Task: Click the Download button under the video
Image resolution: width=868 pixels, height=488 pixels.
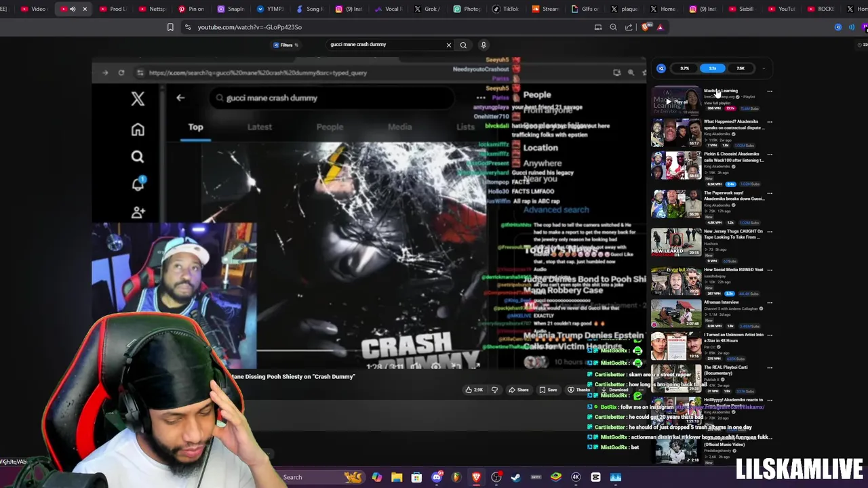Action: 616,390
